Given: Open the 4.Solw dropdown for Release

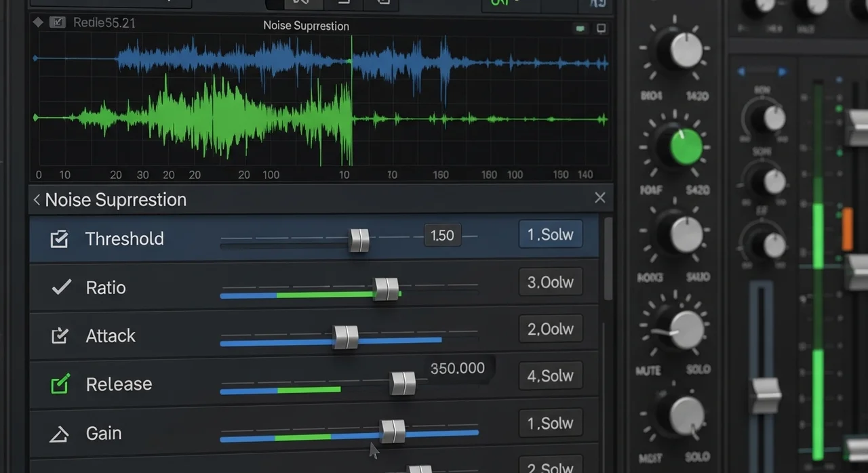Looking at the screenshot, I should point(550,376).
